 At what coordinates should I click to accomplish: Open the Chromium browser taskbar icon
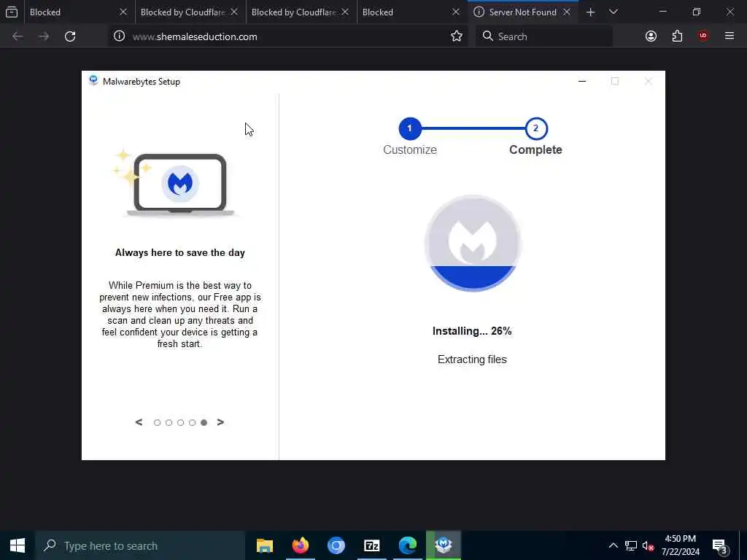[x=336, y=545]
